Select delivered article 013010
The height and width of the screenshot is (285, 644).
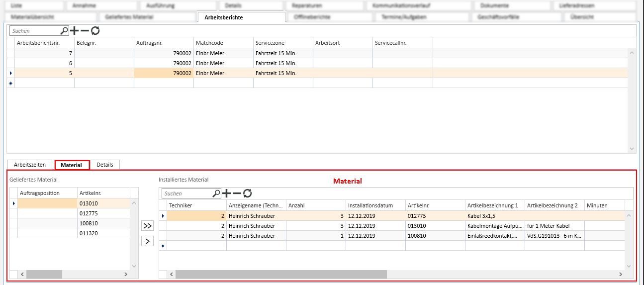(103, 203)
